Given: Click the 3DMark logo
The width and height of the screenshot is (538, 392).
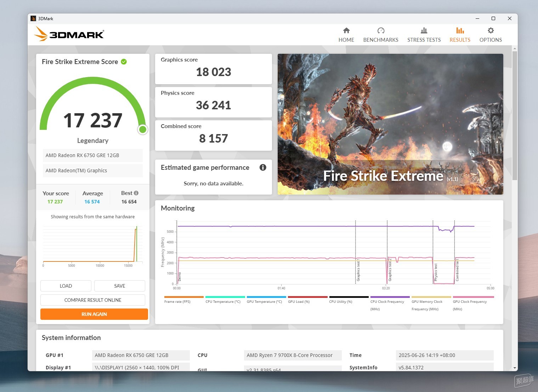Looking at the screenshot, I should coord(69,34).
